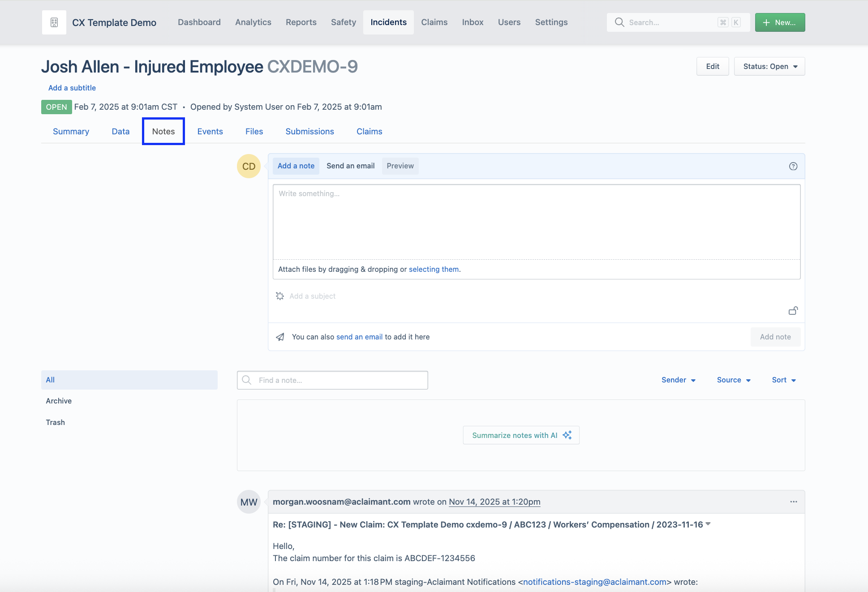Viewport: 868px width, 592px height.
Task: Open Users in top navigation
Action: coord(509,22)
